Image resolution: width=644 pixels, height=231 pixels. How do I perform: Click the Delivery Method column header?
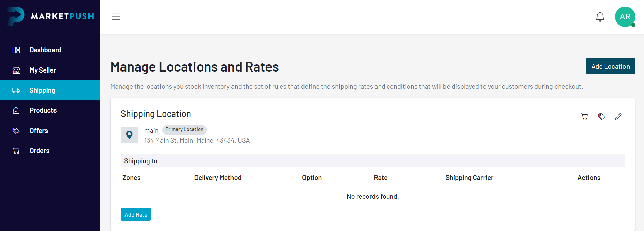[x=218, y=178]
